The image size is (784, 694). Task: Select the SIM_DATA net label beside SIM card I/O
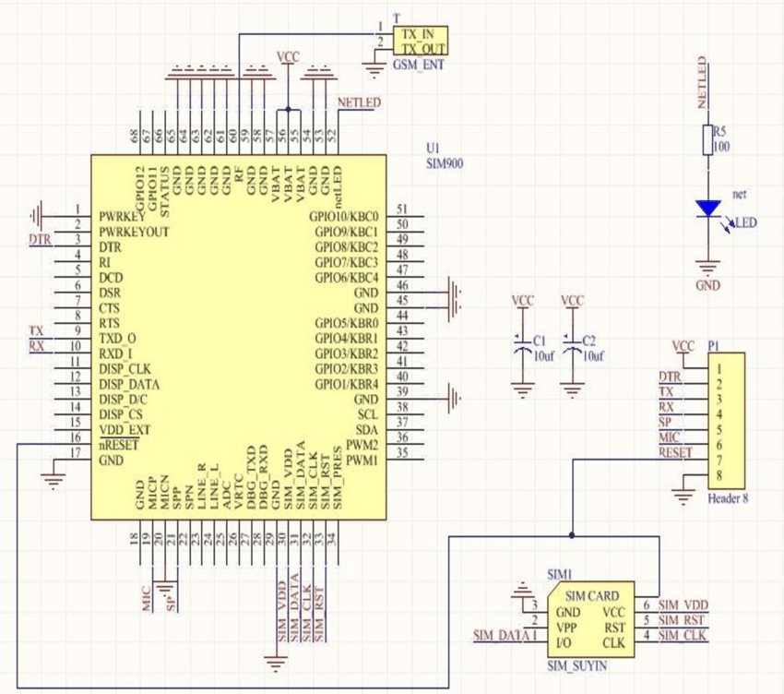click(497, 636)
